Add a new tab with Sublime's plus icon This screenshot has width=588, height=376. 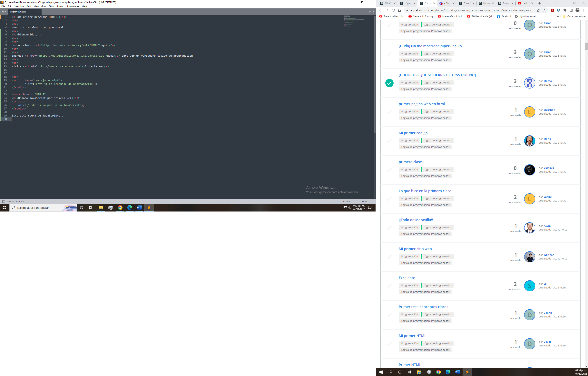point(369,12)
